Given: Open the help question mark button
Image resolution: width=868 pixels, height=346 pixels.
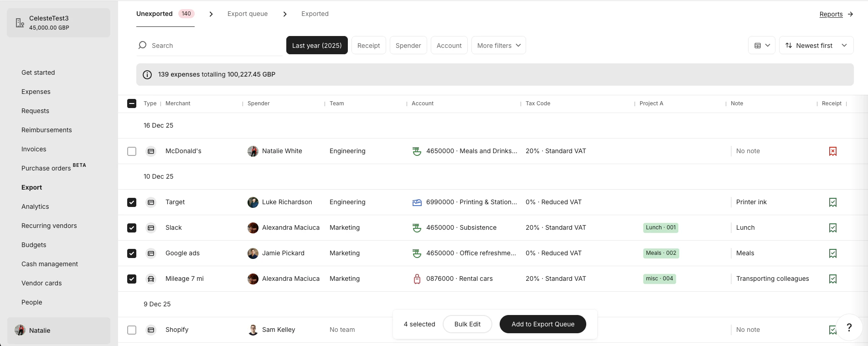Looking at the screenshot, I should [849, 327].
